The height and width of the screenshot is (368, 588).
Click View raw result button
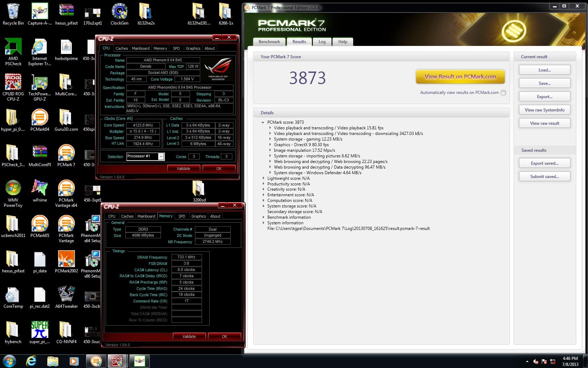(545, 123)
